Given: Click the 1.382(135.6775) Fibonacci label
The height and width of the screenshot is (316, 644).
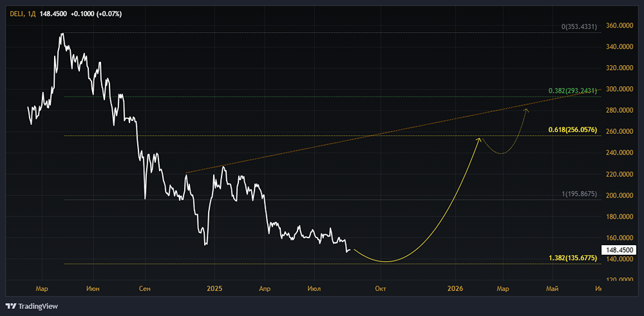Looking at the screenshot, I should [572, 258].
